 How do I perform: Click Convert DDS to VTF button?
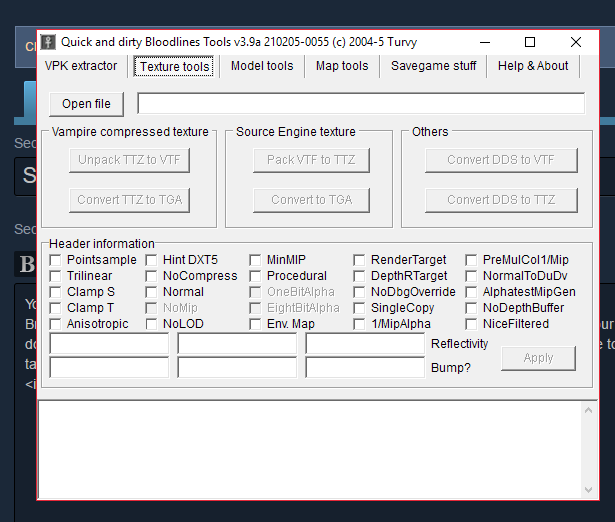click(x=501, y=160)
